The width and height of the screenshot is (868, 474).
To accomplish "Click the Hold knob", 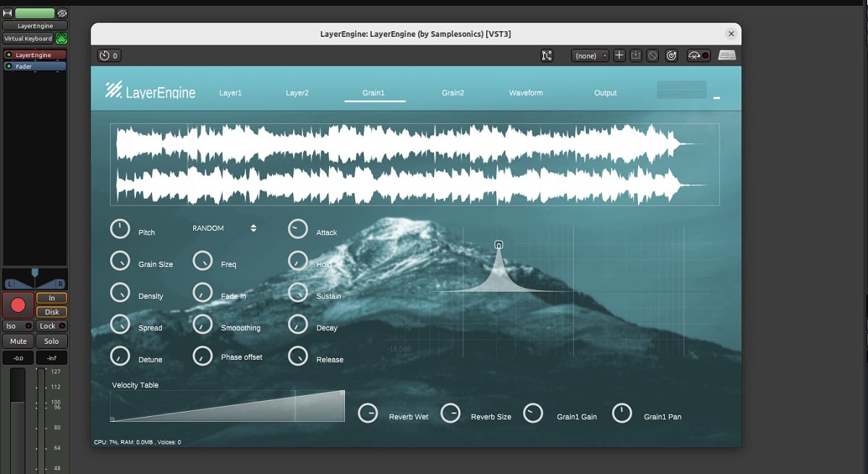I will pos(298,261).
